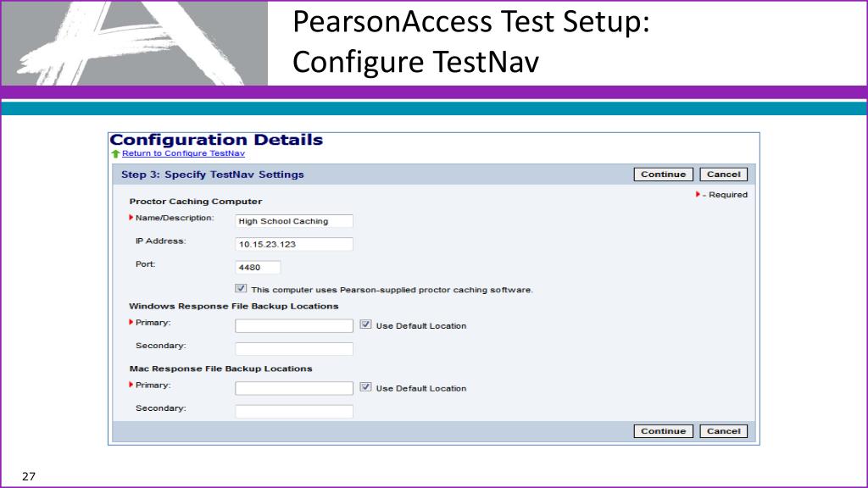The width and height of the screenshot is (868, 488).
Task: Toggle Use Default Location for Mac primary
Action: (x=366, y=387)
